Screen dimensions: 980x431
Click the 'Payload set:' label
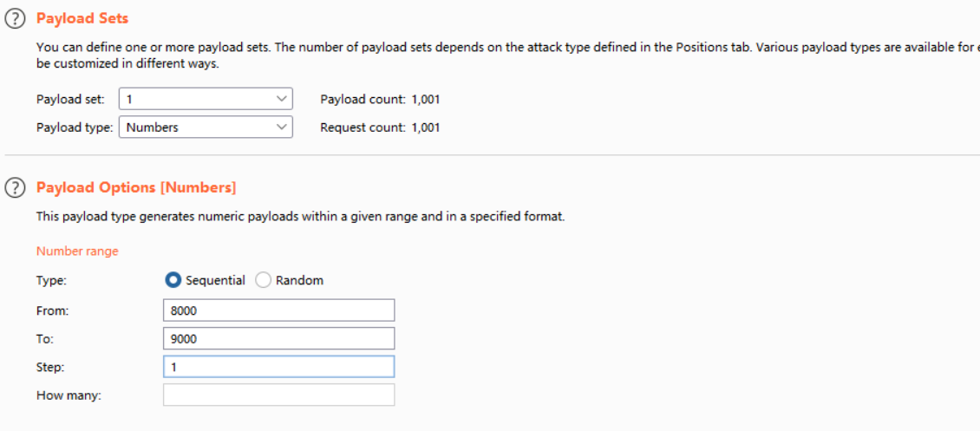coord(70,100)
